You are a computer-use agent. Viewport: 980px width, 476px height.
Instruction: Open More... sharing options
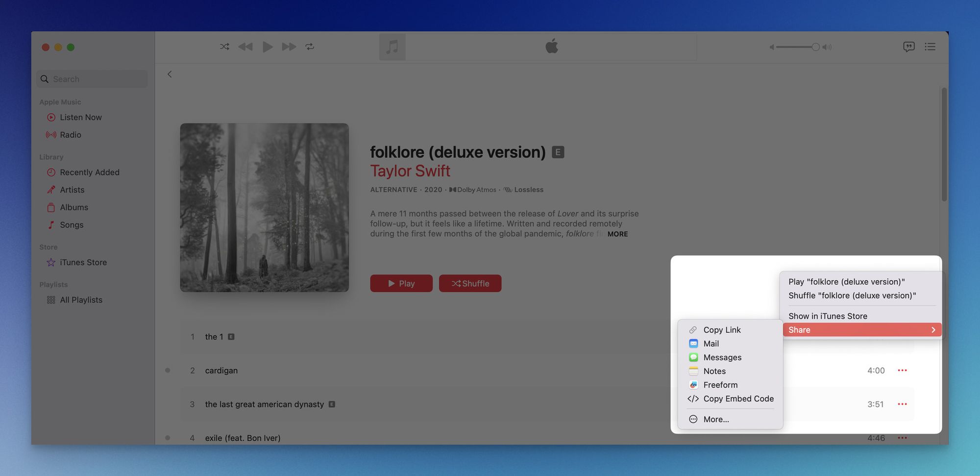(716, 419)
